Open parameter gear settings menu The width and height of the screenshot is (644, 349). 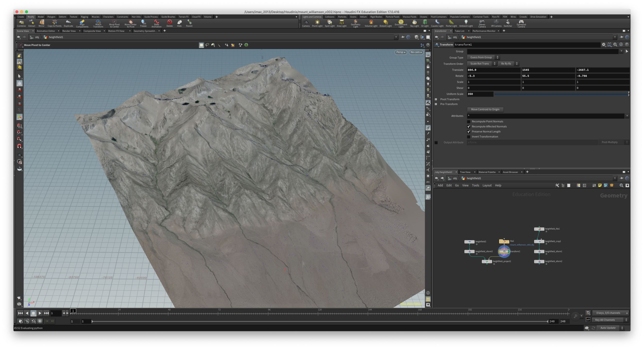pyautogui.click(x=604, y=45)
